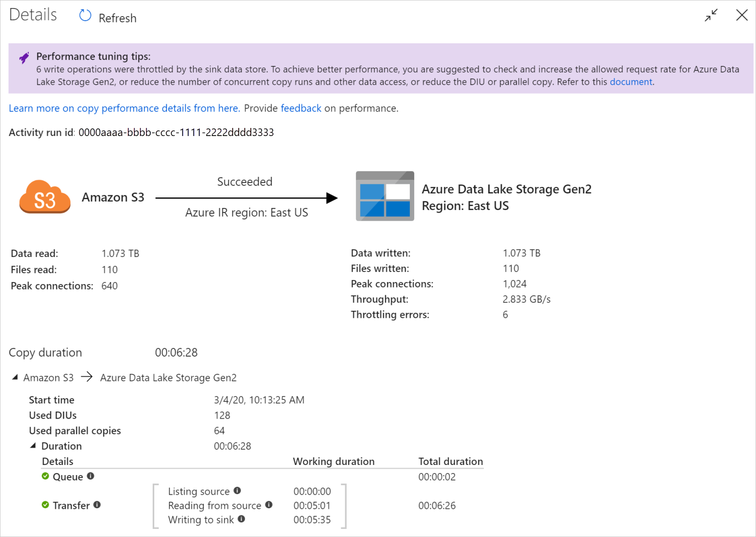Collapse the Amazon S3 copy breakdown
Image resolution: width=756 pixels, height=537 pixels.
pos(15,377)
